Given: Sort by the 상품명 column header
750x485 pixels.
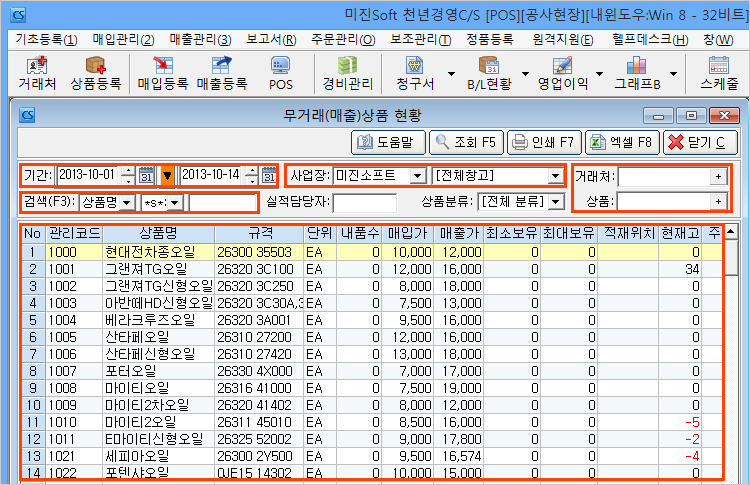Looking at the screenshot, I should [x=158, y=233].
